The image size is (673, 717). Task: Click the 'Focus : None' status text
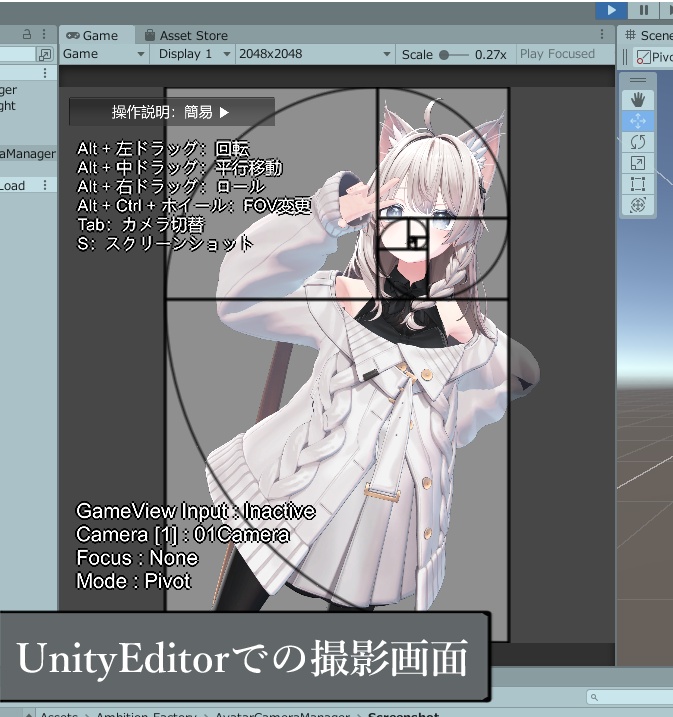click(137, 557)
